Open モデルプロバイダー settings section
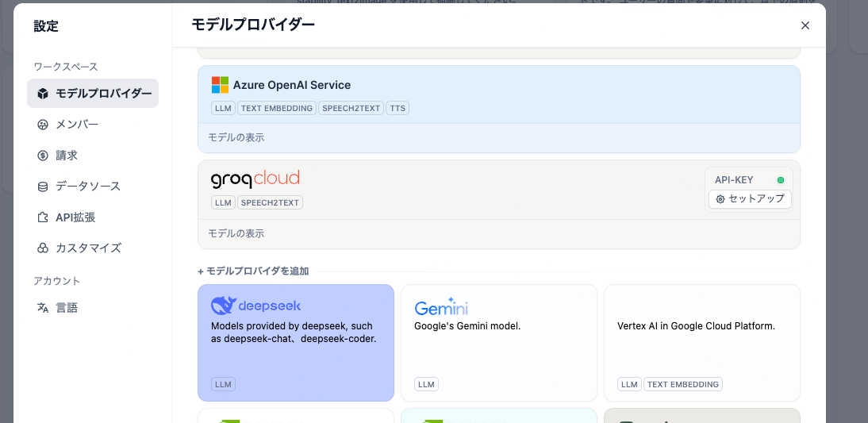 pyautogui.click(x=93, y=94)
